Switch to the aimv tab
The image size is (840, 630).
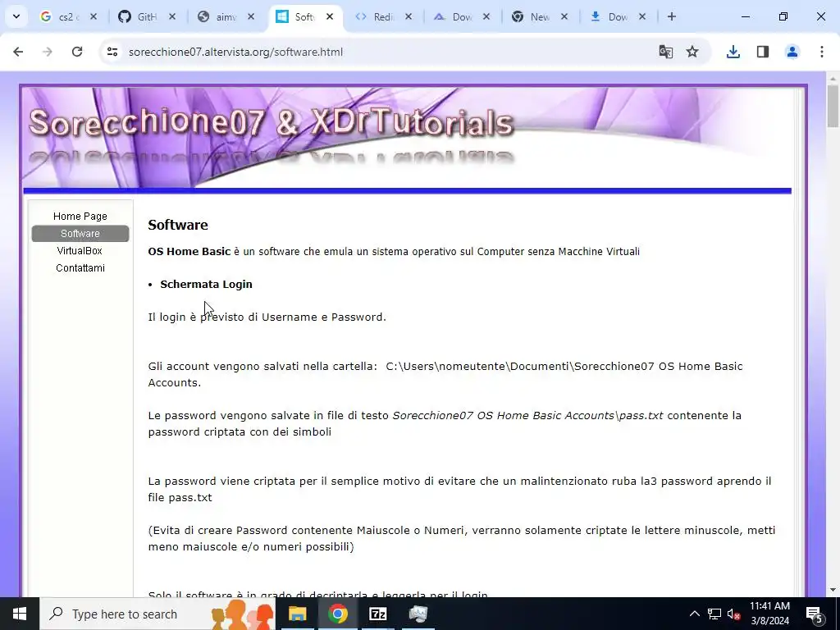point(217,17)
